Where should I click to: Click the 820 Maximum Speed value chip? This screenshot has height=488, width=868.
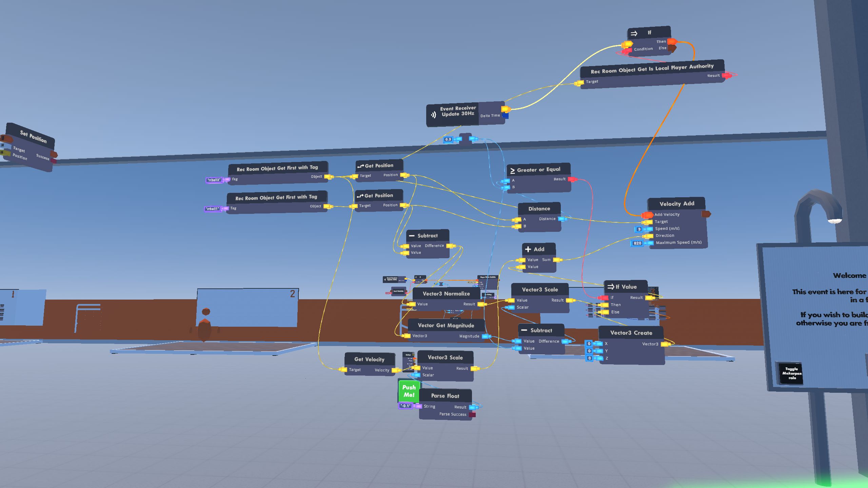[x=637, y=243]
